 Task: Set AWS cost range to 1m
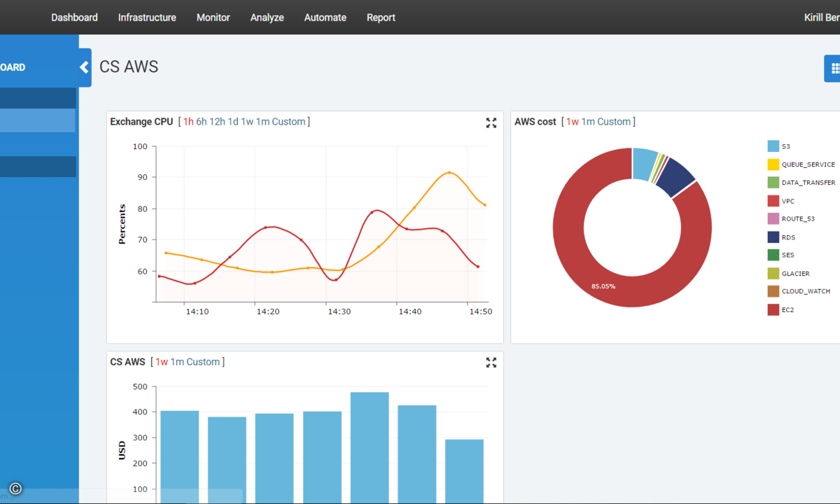coord(588,122)
